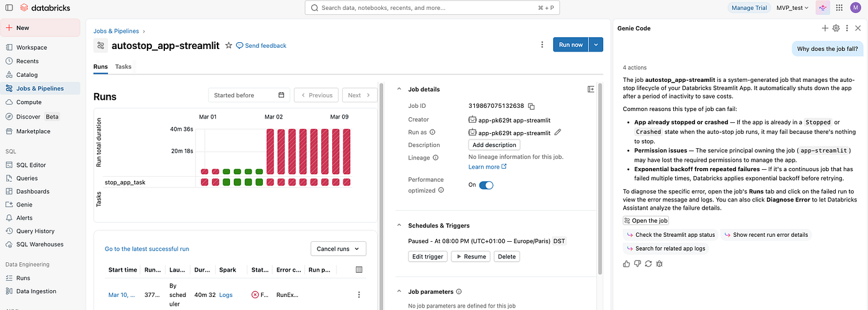Collapse the Schedules & Triggers section

[399, 226]
